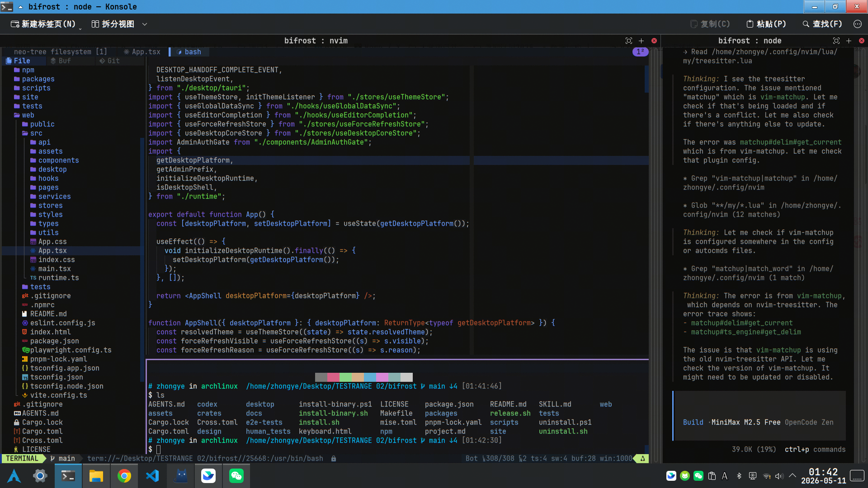
Task: Open the volume control tray icon
Action: coord(779,476)
